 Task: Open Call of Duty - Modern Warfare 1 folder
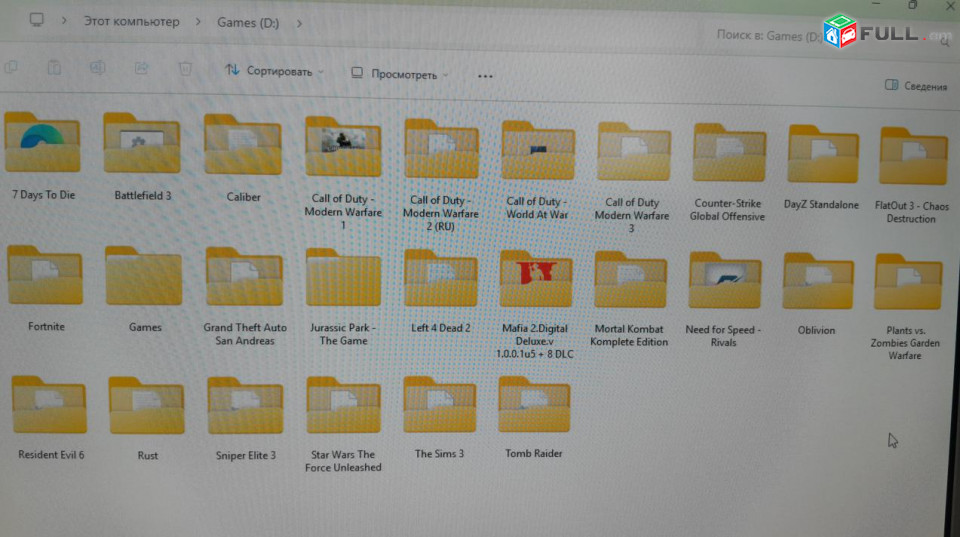343,146
